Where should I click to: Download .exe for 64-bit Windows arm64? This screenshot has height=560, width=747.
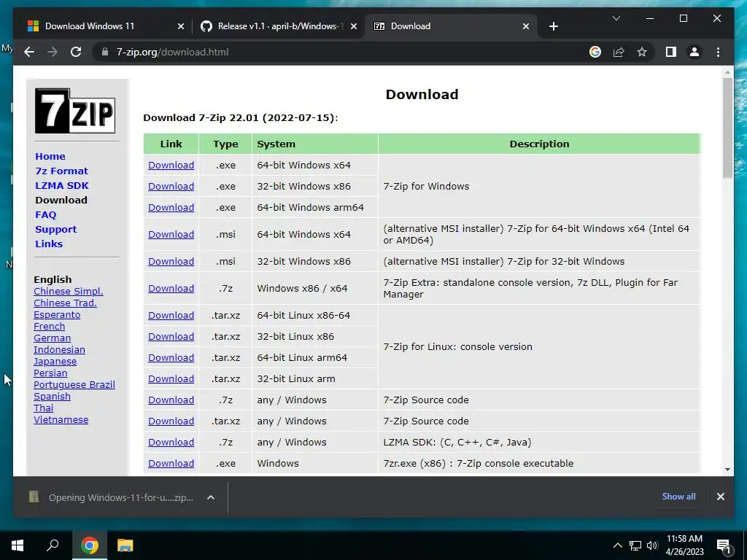[171, 208]
